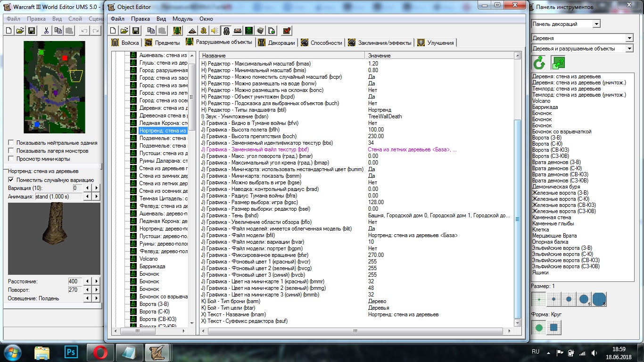The width and height of the screenshot is (644, 362).
Task: Open the Import Manager icon
Action: click(x=272, y=31)
